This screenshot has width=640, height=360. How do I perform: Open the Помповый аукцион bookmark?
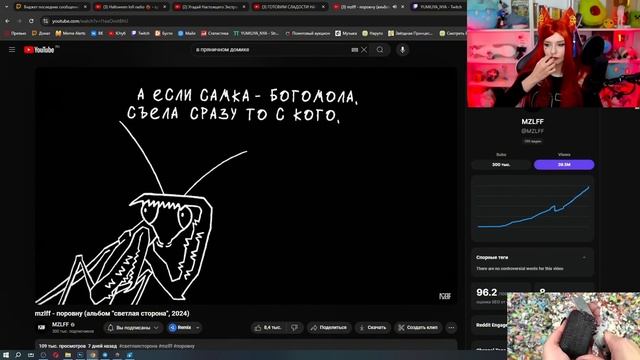point(307,33)
